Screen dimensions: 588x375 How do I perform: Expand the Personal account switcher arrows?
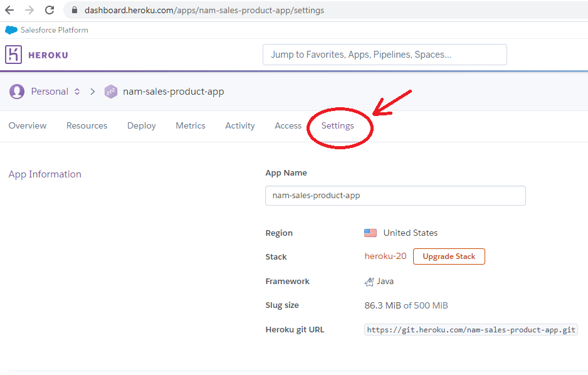(x=77, y=92)
